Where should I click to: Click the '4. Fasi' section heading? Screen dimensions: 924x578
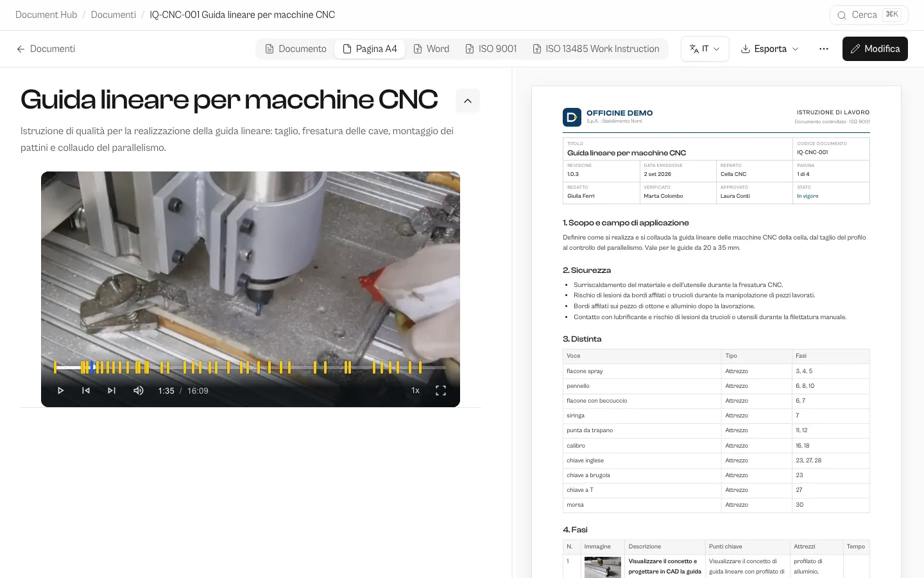(x=575, y=530)
